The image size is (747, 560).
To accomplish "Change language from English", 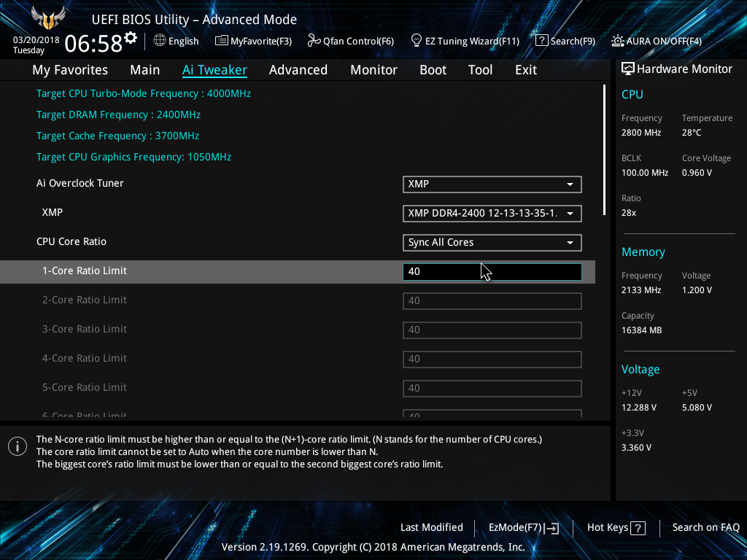I will 183,41.
